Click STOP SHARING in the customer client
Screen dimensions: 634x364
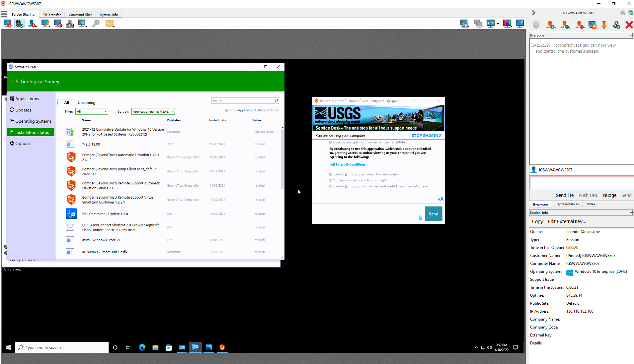[427, 136]
